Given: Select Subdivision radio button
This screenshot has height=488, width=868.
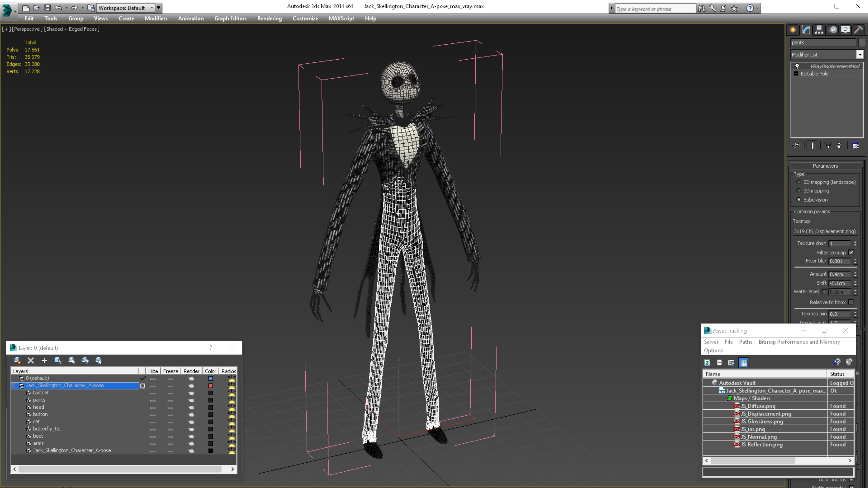Looking at the screenshot, I should click(x=799, y=199).
